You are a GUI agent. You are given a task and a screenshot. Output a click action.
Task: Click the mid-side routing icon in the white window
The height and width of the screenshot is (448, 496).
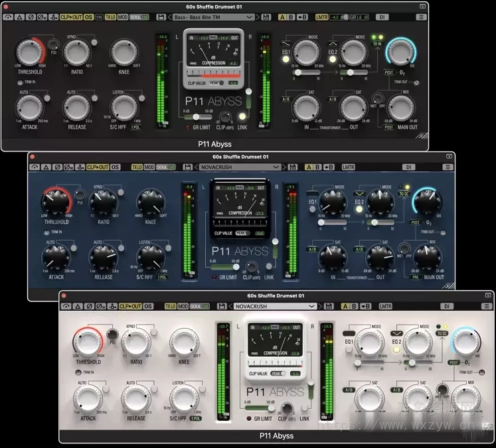click(112, 306)
